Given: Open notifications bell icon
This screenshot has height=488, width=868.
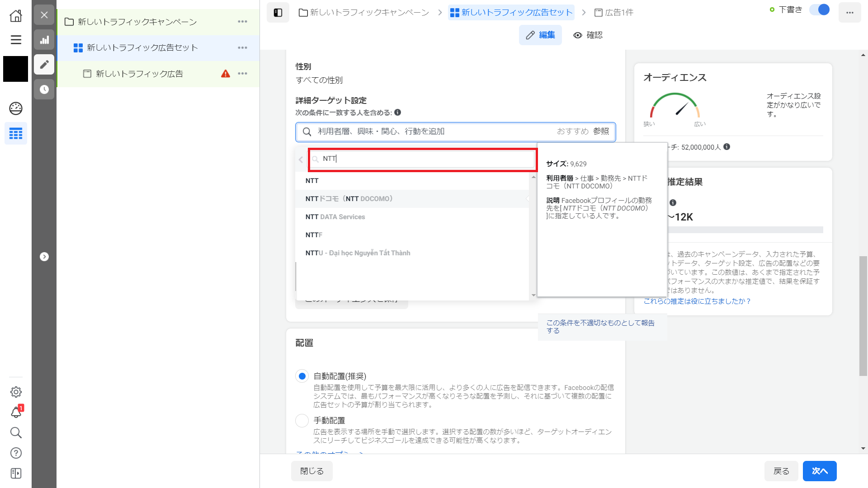Looking at the screenshot, I should [x=16, y=412].
